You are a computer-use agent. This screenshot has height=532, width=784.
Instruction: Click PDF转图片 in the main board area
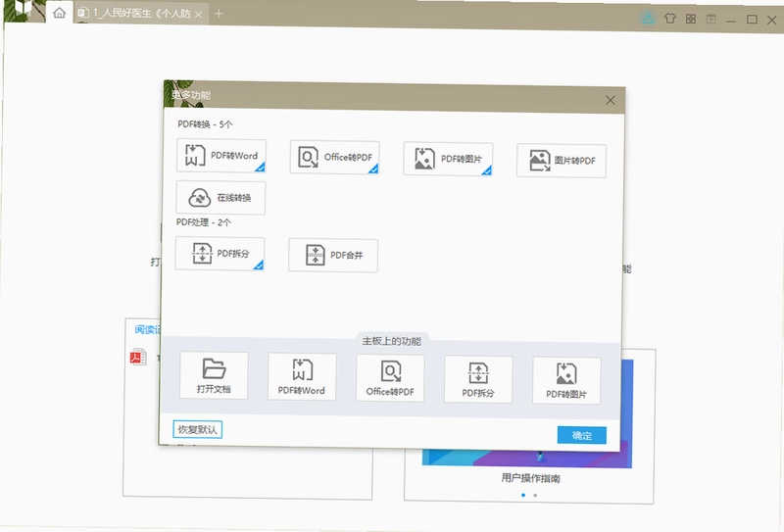click(x=566, y=381)
